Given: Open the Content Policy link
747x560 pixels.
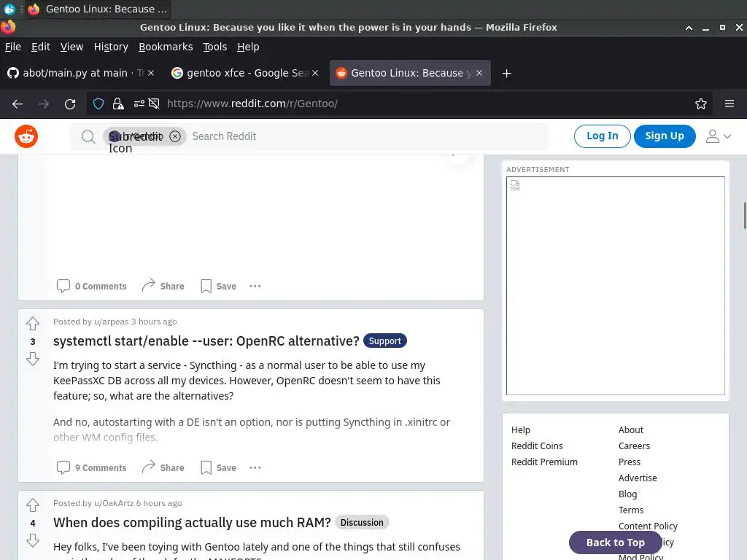Looking at the screenshot, I should [x=648, y=526].
